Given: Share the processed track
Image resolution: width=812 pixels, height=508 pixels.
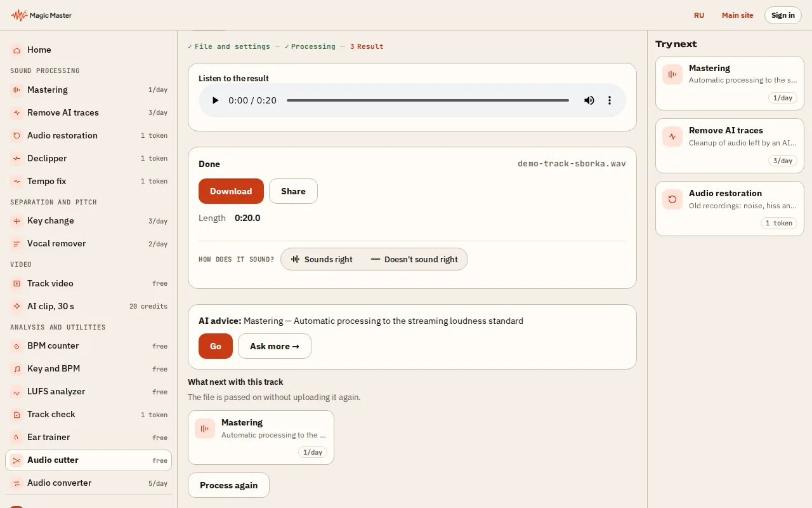Looking at the screenshot, I should click(x=293, y=191).
